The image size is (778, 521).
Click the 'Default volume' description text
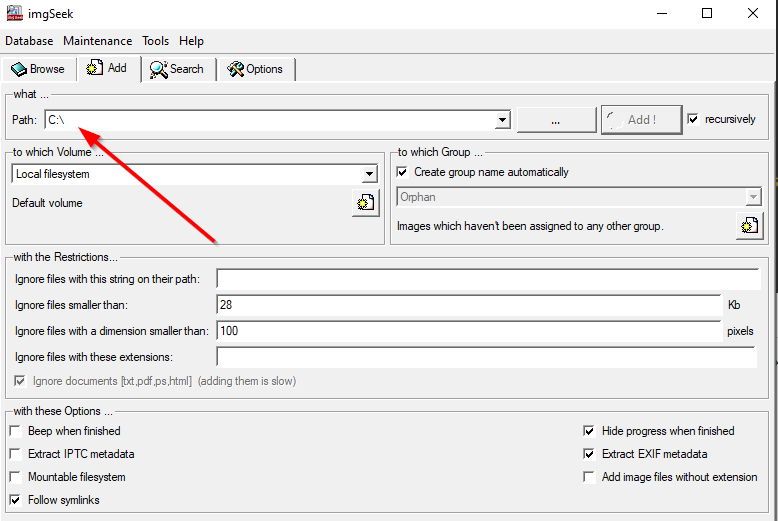(47, 203)
